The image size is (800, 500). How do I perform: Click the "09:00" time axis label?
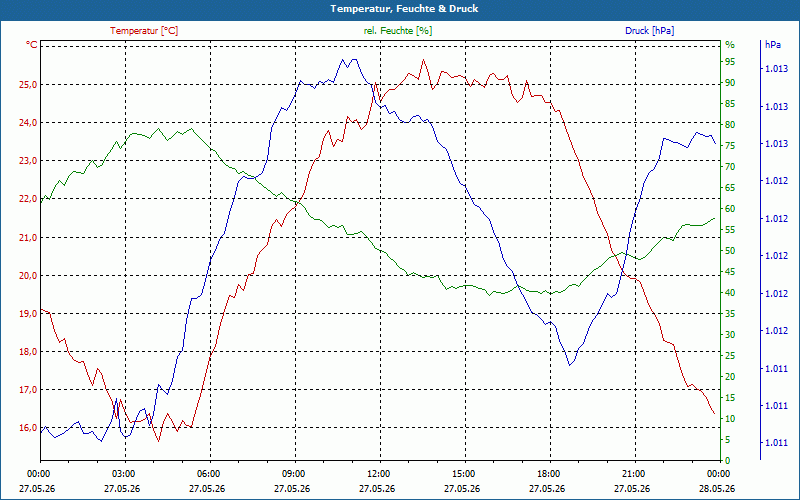click(292, 473)
